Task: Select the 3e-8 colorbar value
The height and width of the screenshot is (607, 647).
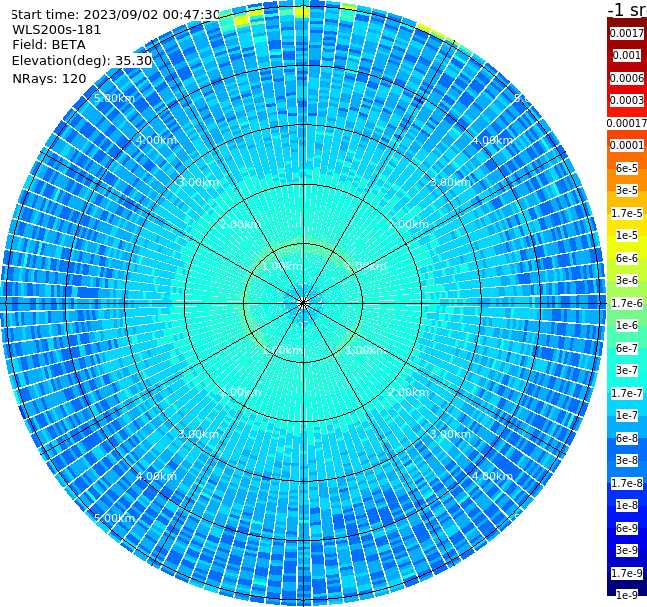Action: coord(627,460)
